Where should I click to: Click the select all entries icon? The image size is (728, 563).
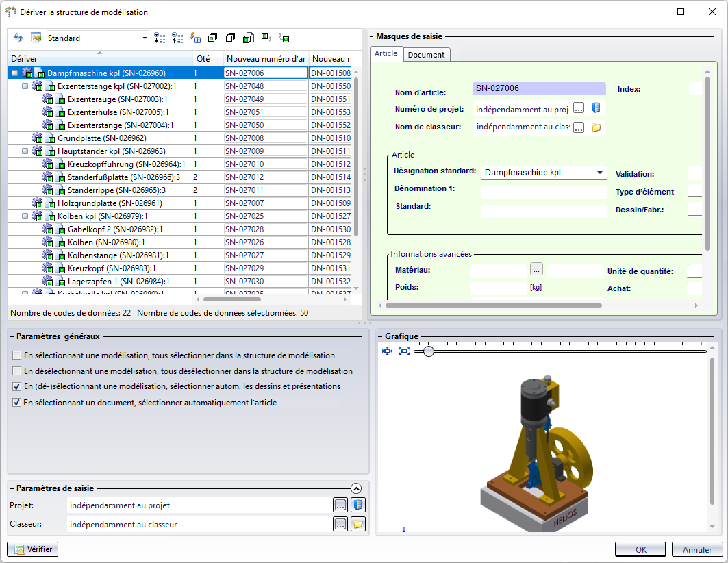coord(212,38)
